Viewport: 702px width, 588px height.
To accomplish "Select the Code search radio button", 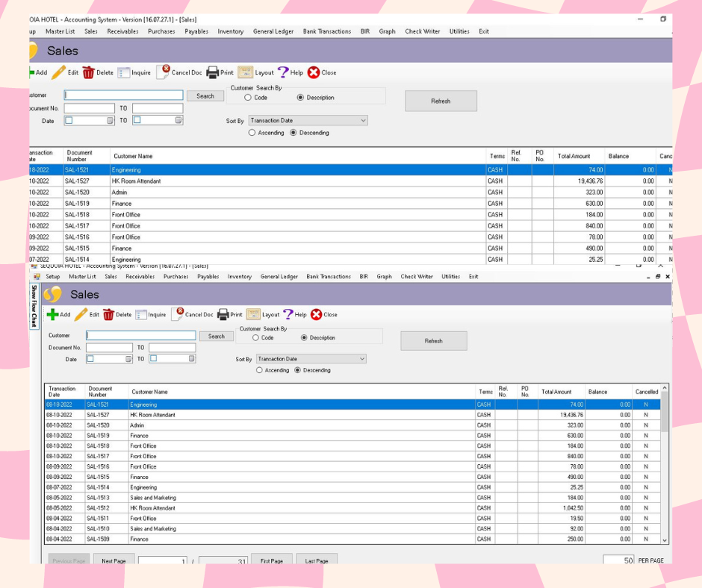I will (x=255, y=337).
